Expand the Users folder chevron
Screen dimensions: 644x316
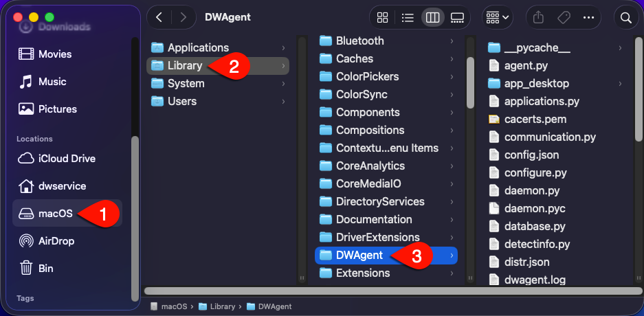(283, 102)
